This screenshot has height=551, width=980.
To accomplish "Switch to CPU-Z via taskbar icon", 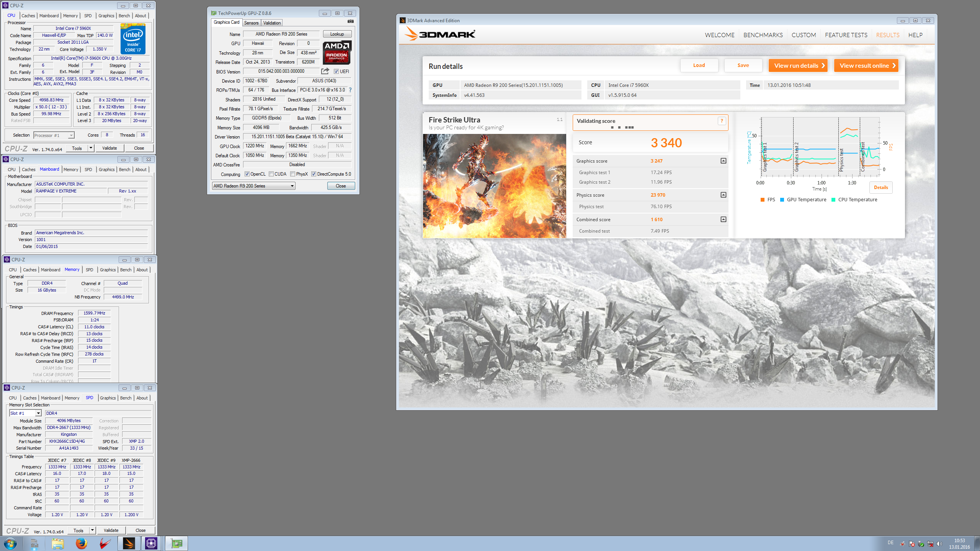I will point(151,543).
